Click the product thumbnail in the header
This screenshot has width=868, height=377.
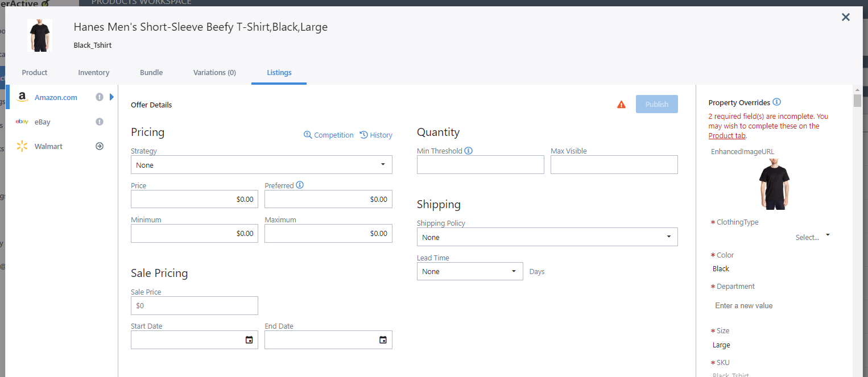40,36
